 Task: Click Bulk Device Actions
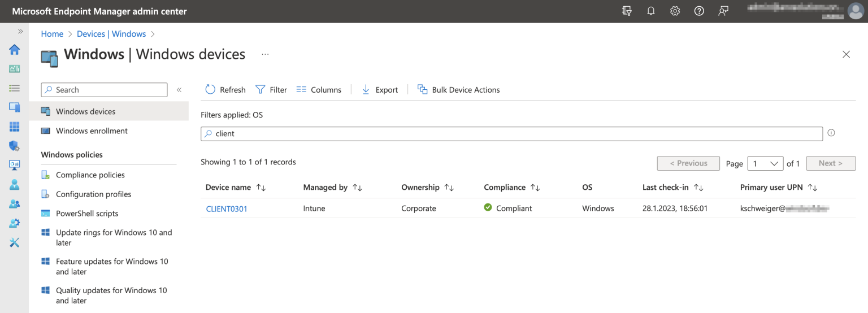(x=459, y=89)
